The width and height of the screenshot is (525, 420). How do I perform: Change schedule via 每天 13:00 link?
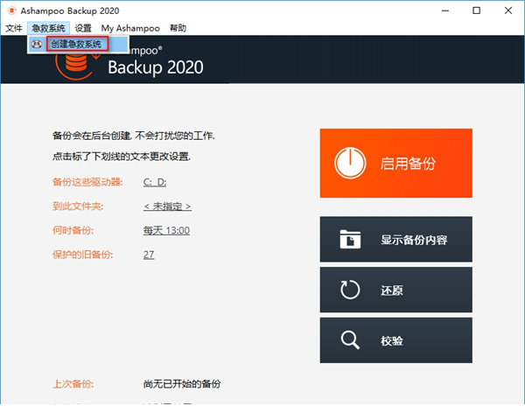[x=166, y=230]
